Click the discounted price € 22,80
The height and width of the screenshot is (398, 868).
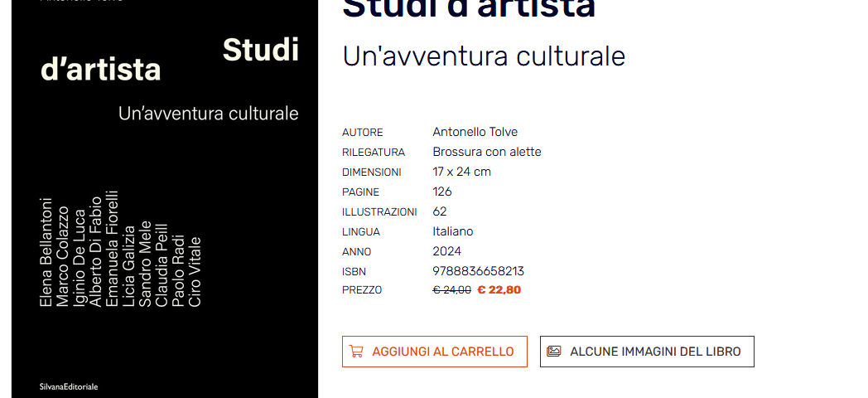pos(499,290)
